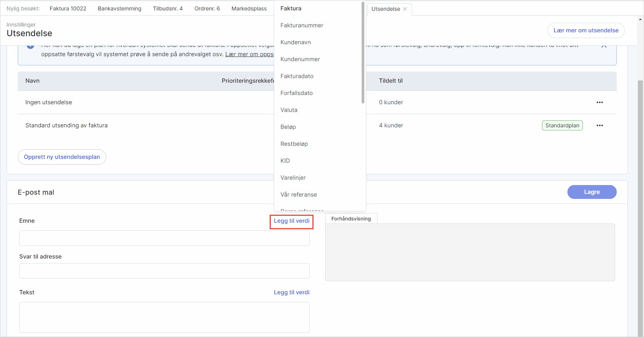644x337 pixels.
Task: Open options menu for Ingen utsendelse row
Action: [x=599, y=102]
